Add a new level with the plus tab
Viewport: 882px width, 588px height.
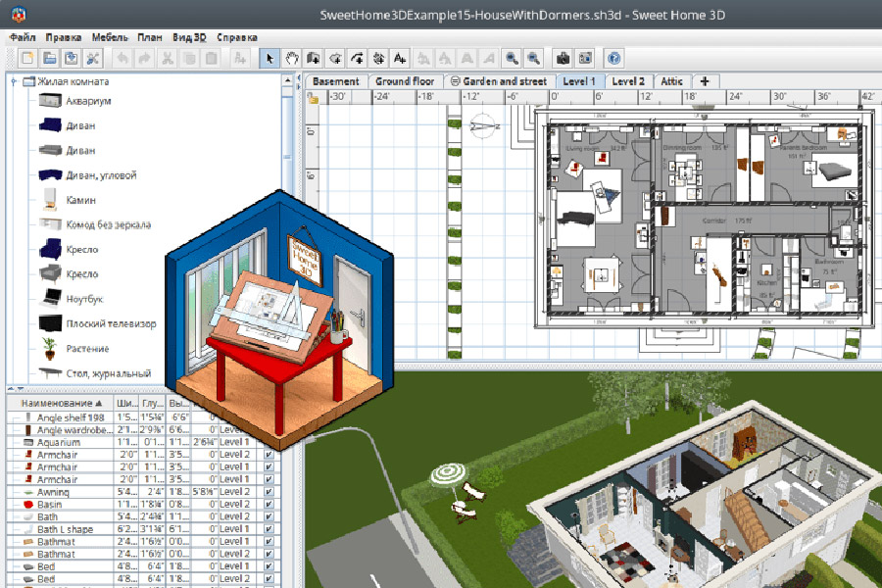pos(705,81)
